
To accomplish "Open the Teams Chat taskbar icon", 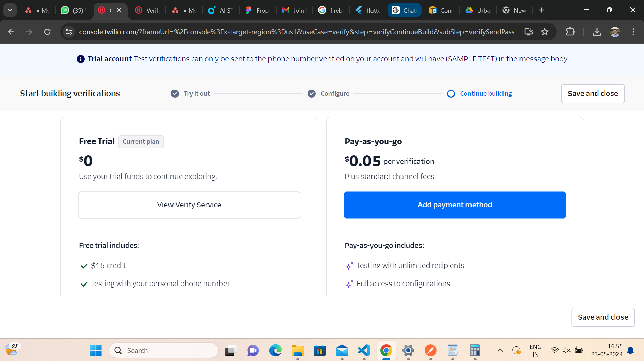I will tap(253, 350).
